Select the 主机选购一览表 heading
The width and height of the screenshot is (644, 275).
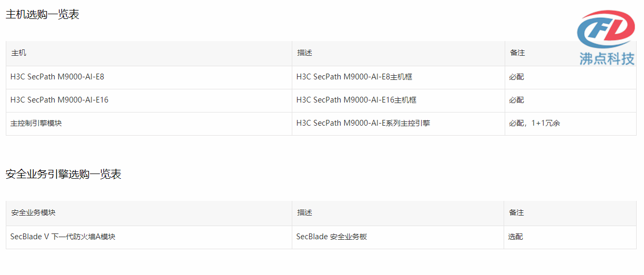43,15
